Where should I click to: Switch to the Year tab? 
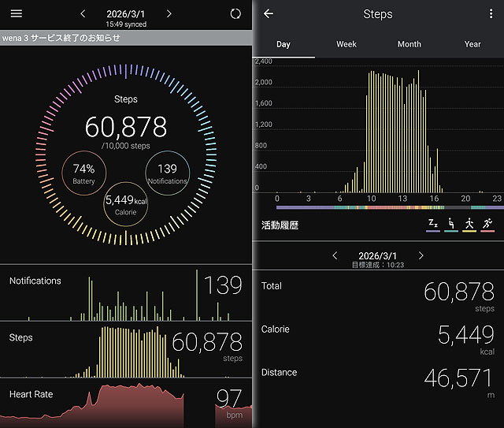(472, 44)
